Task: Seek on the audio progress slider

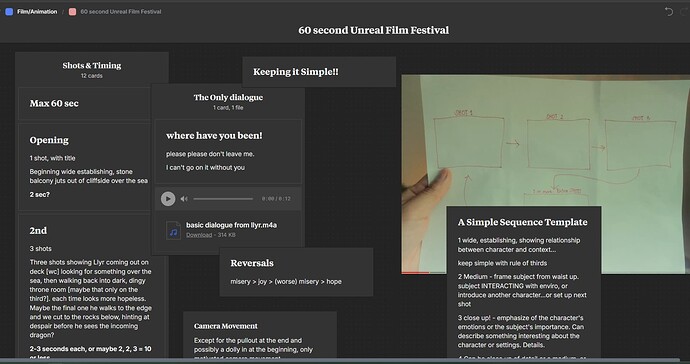Action: 223,199
